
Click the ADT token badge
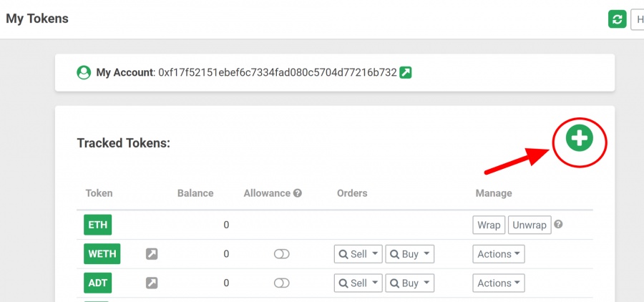point(98,283)
